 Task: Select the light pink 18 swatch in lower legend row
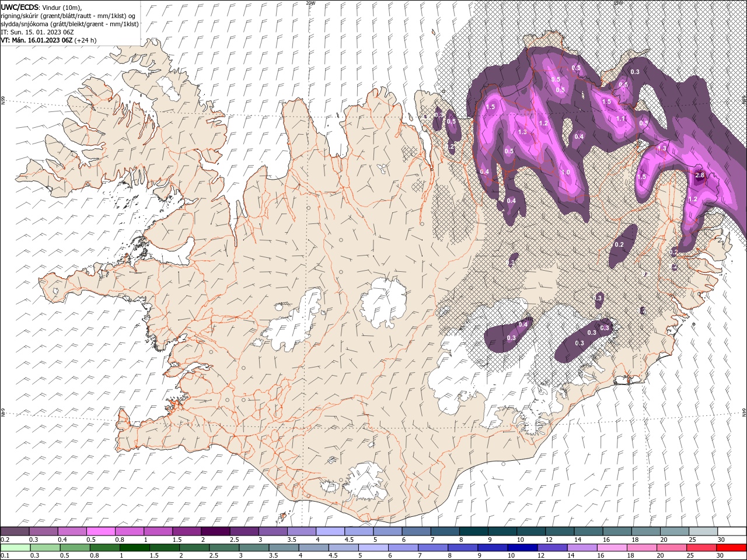click(x=641, y=548)
